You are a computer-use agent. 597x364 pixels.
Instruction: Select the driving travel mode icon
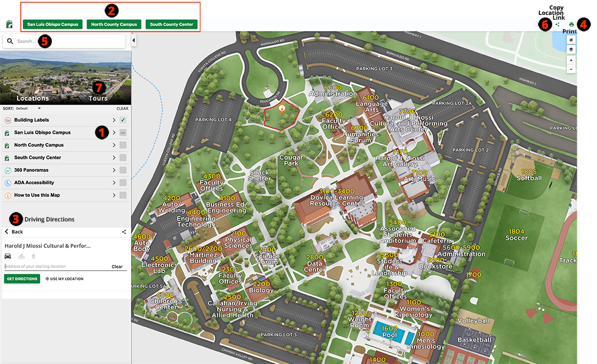(8, 256)
